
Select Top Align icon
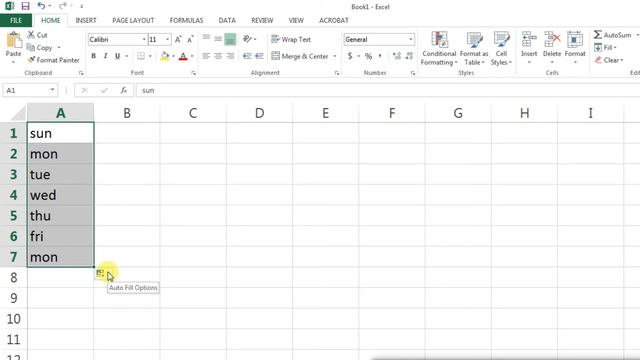[x=207, y=38]
